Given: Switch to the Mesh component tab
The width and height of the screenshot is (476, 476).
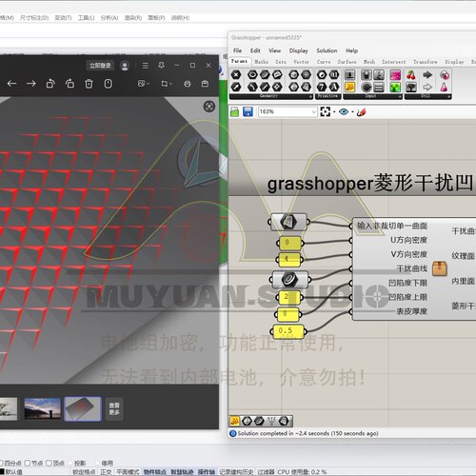Looking at the screenshot, I should coord(369,62).
